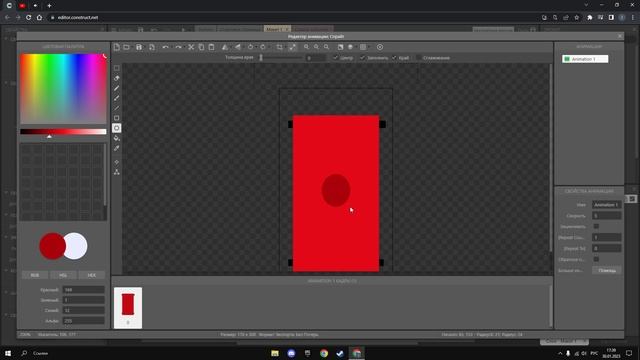Select the rectangle shape tool

point(117,118)
